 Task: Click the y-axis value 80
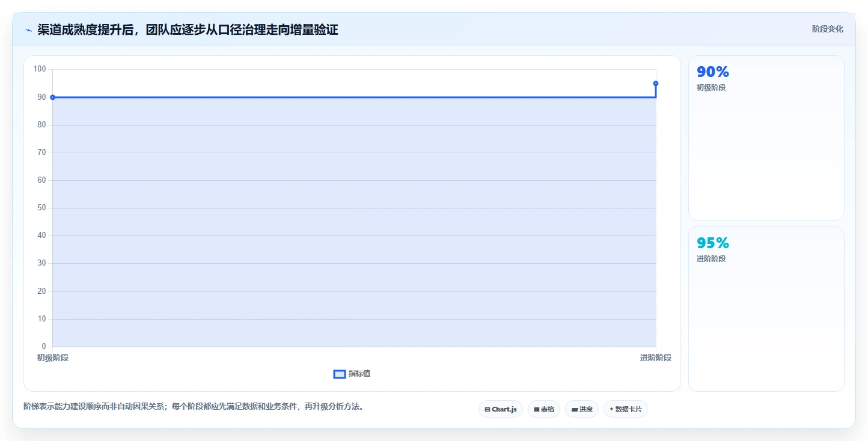click(42, 125)
